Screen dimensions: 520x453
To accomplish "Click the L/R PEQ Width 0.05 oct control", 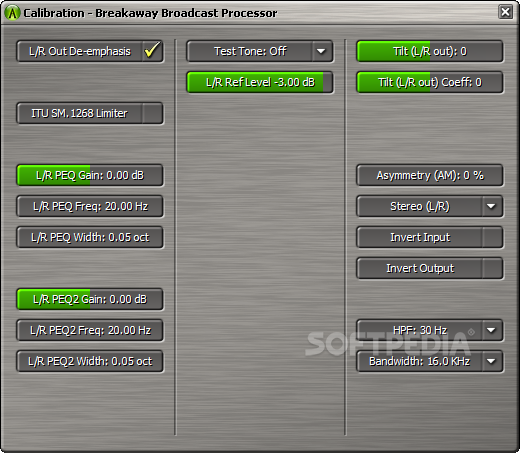I will click(90, 237).
